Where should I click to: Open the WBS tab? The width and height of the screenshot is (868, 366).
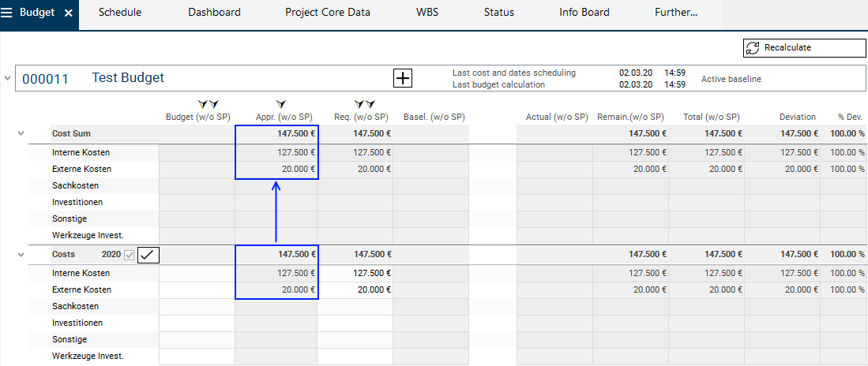pos(427,13)
